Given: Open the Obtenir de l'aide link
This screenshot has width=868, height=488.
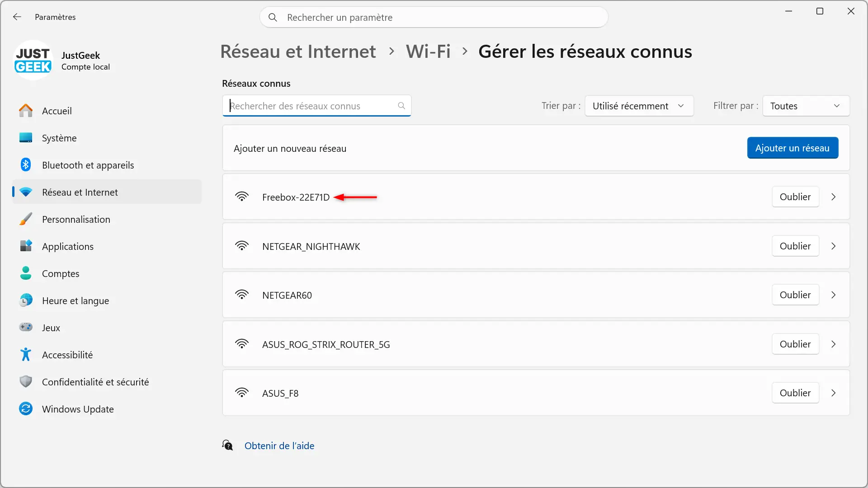Looking at the screenshot, I should (x=279, y=446).
